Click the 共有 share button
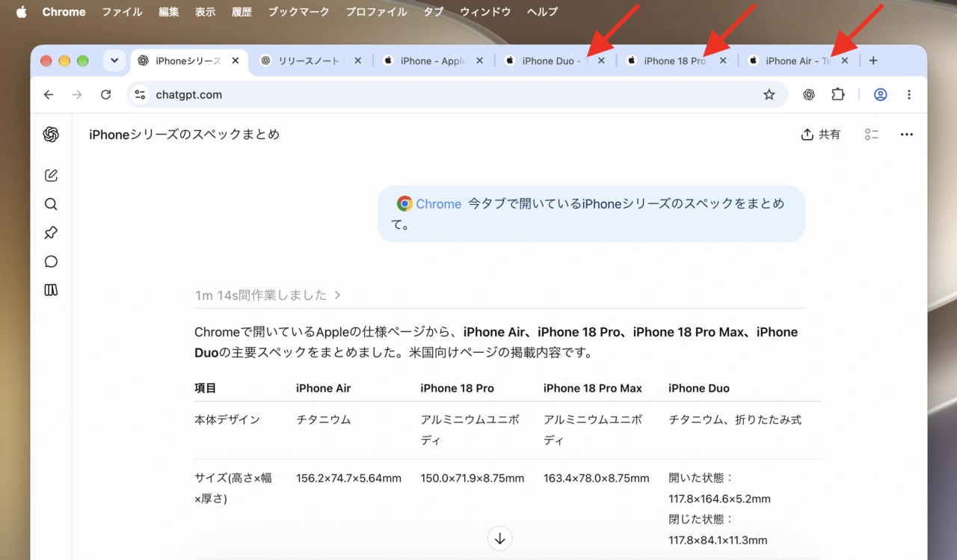 (x=820, y=135)
